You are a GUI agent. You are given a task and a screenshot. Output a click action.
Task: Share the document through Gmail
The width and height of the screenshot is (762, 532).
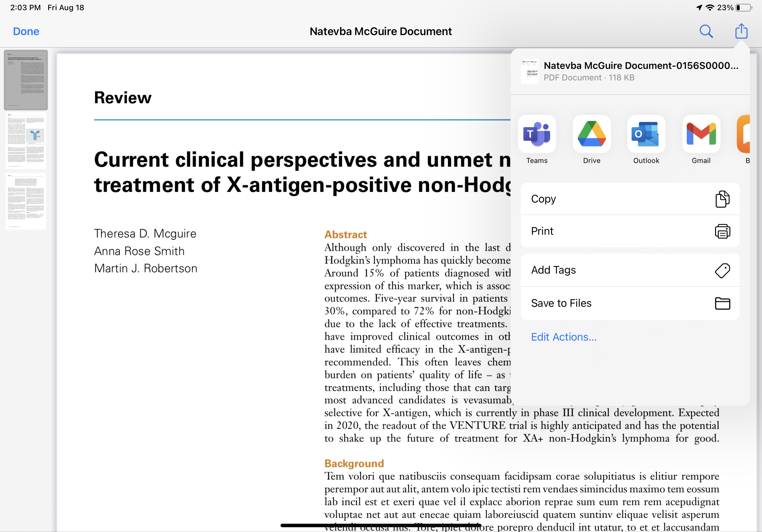701,134
